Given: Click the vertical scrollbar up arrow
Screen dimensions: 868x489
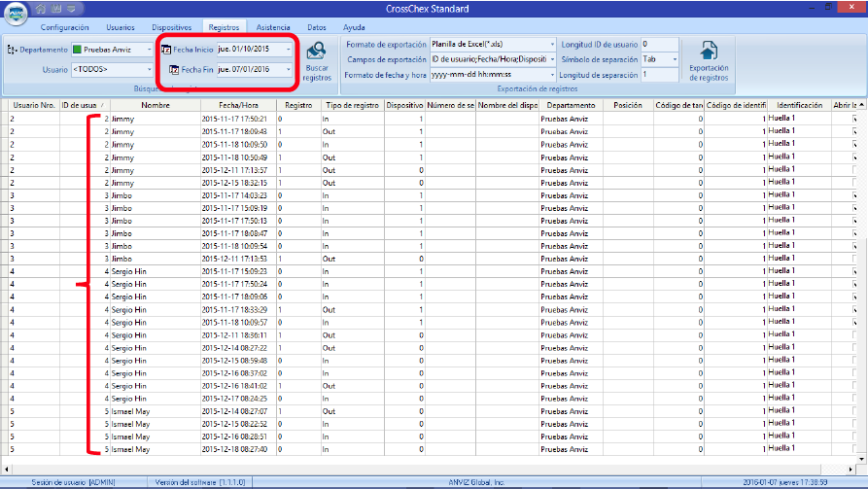Looking at the screenshot, I should pos(861,105).
